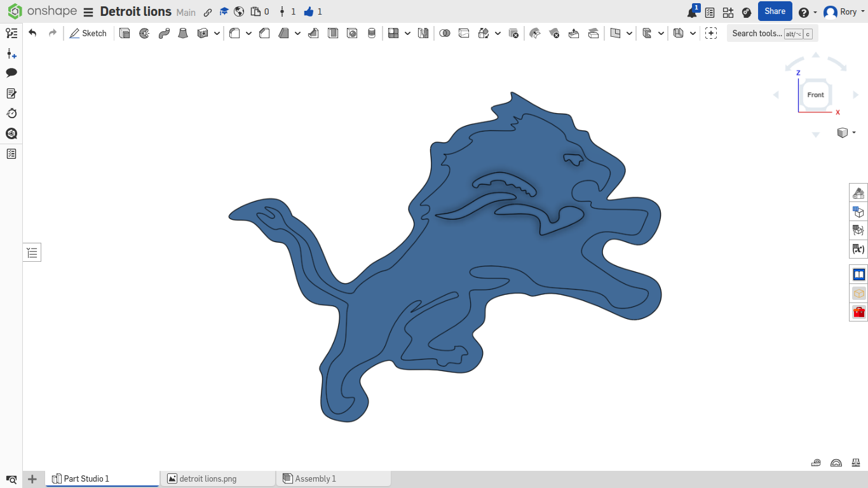This screenshot has width=868, height=488.
Task: Click the Share button
Action: click(775, 11)
